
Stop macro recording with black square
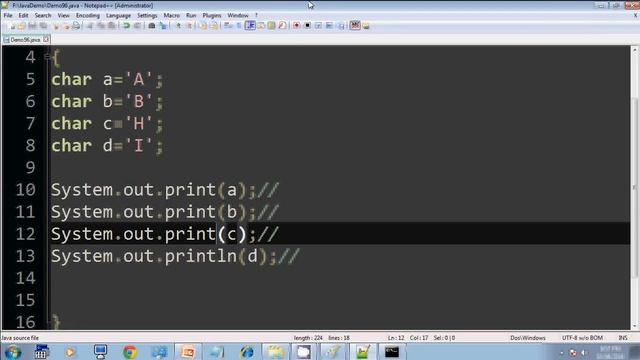[308, 26]
